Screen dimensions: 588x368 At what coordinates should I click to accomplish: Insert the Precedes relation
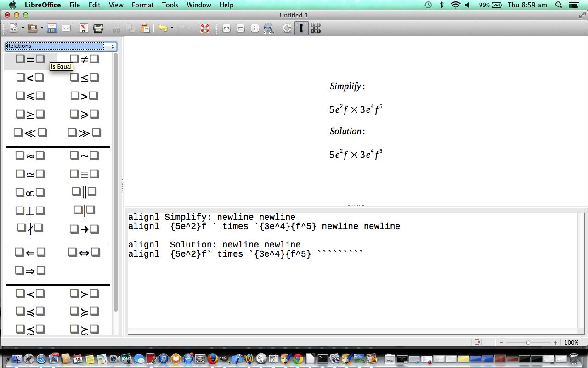[30, 294]
